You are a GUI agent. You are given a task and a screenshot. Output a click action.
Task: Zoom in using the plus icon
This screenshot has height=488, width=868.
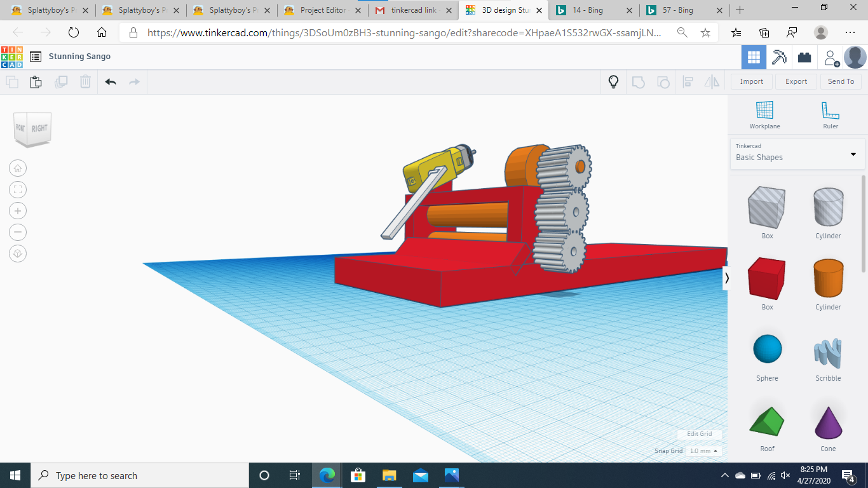click(x=18, y=211)
